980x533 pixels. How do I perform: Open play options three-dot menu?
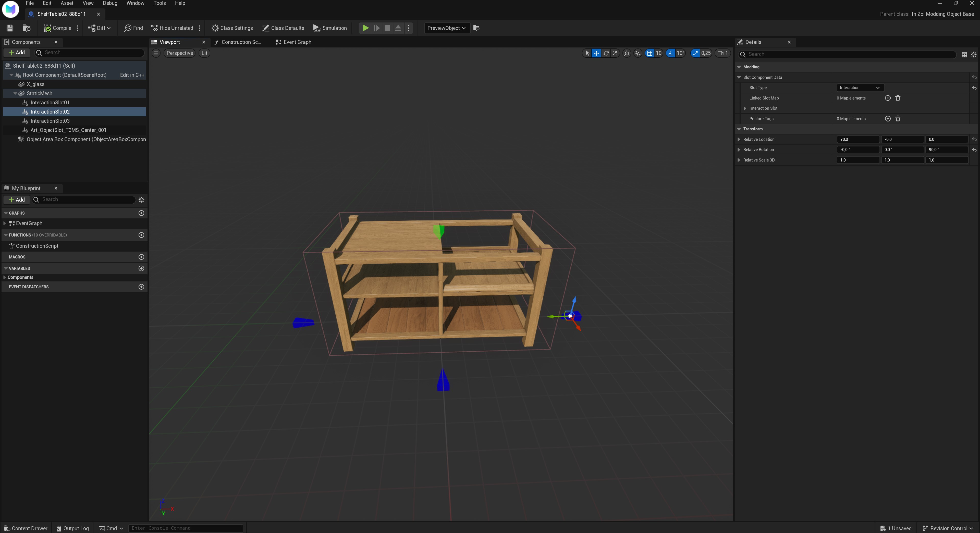click(x=409, y=28)
